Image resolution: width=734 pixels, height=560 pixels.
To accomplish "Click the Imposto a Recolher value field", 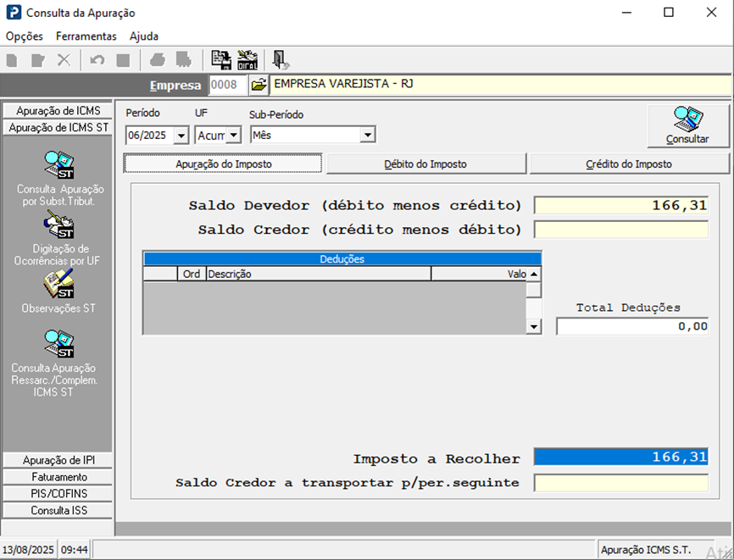I will [x=620, y=457].
